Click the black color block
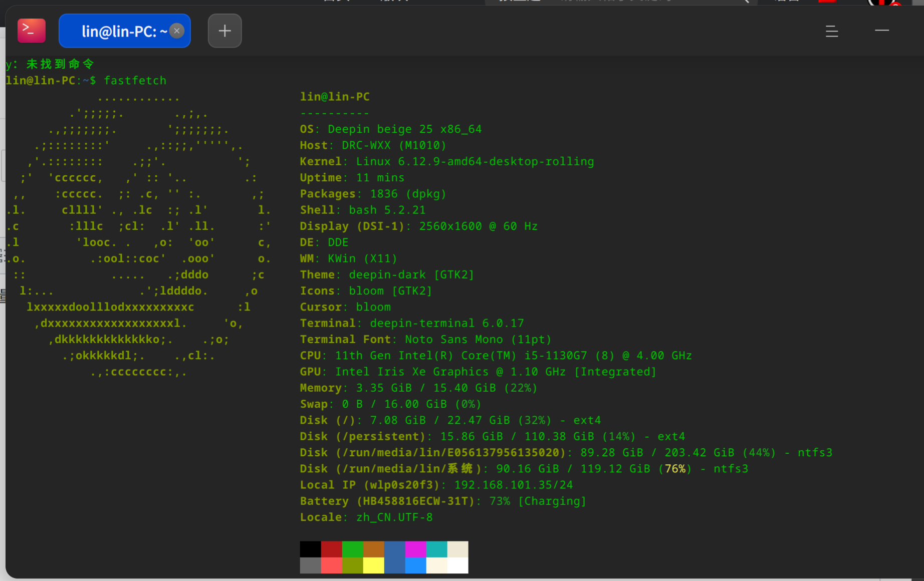This screenshot has height=581, width=924. (310, 549)
